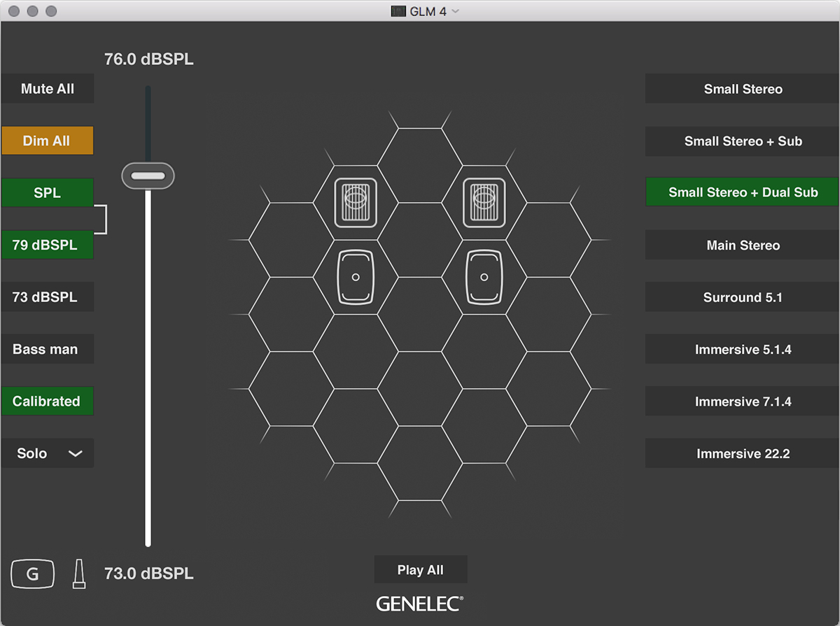Switch to Small Stereo + Sub group
This screenshot has width=840, height=626.
[x=743, y=141]
